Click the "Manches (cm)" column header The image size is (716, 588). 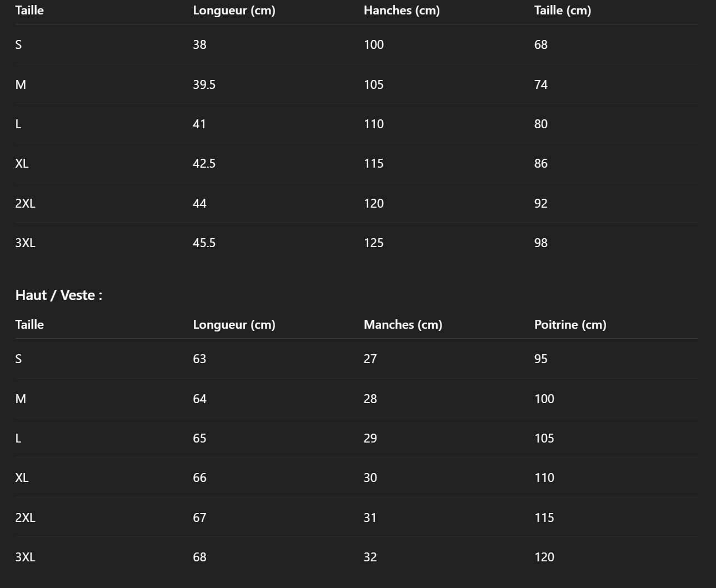coord(403,324)
